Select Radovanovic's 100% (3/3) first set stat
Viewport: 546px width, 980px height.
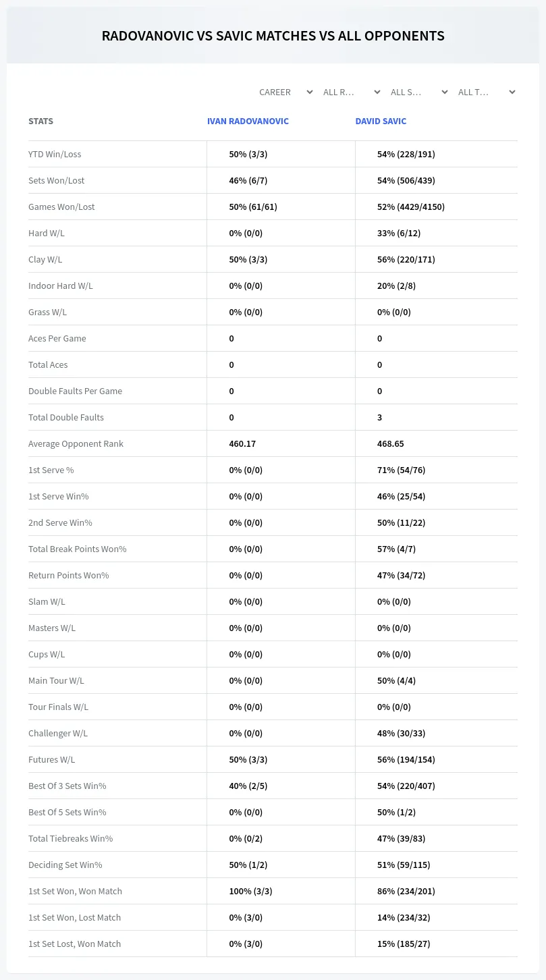coord(250,892)
